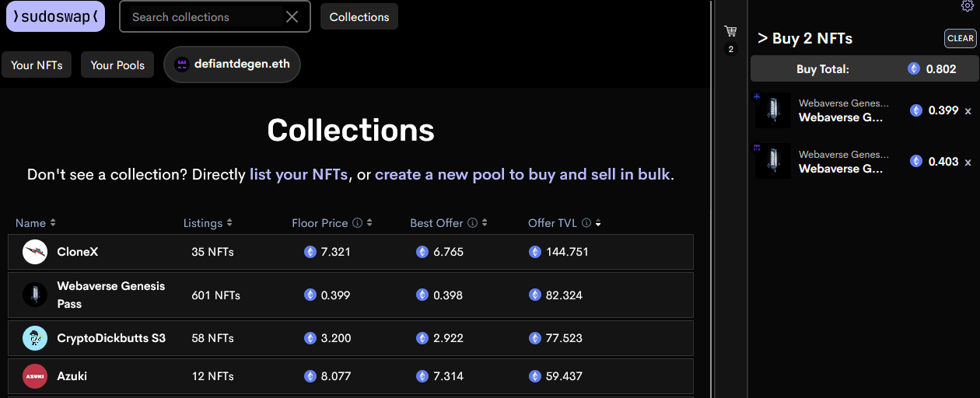Click the Azuki collection avatar
Viewport: 980px width, 398px height.
tap(35, 376)
